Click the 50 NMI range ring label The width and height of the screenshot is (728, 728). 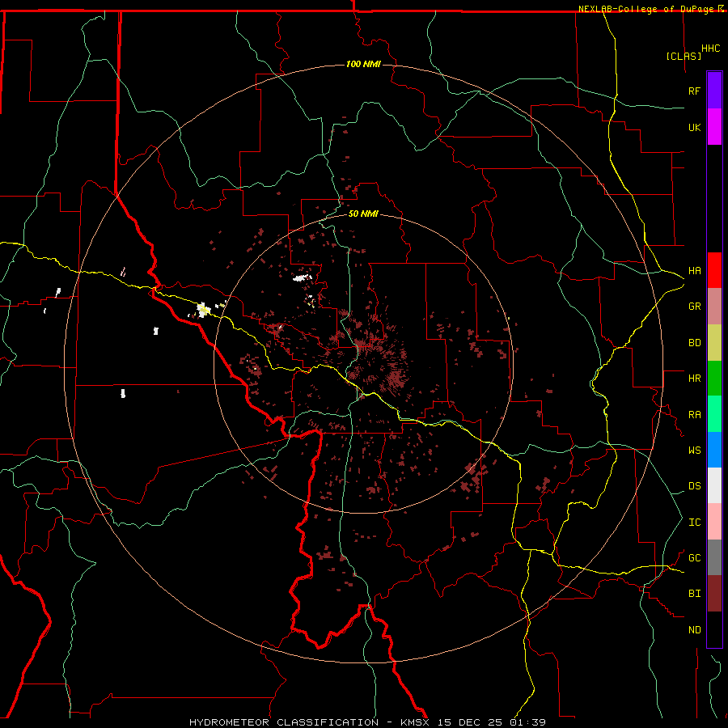(363, 214)
